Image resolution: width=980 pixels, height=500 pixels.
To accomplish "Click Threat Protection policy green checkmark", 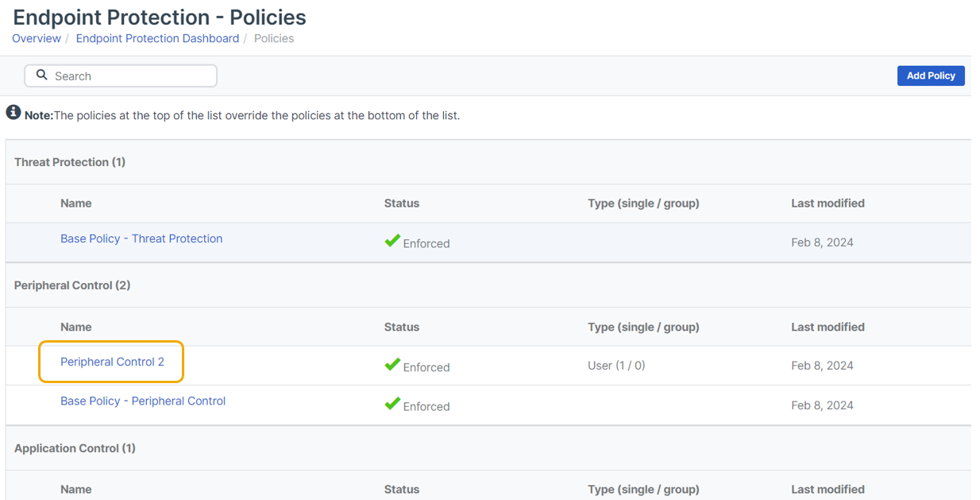I will pos(392,241).
